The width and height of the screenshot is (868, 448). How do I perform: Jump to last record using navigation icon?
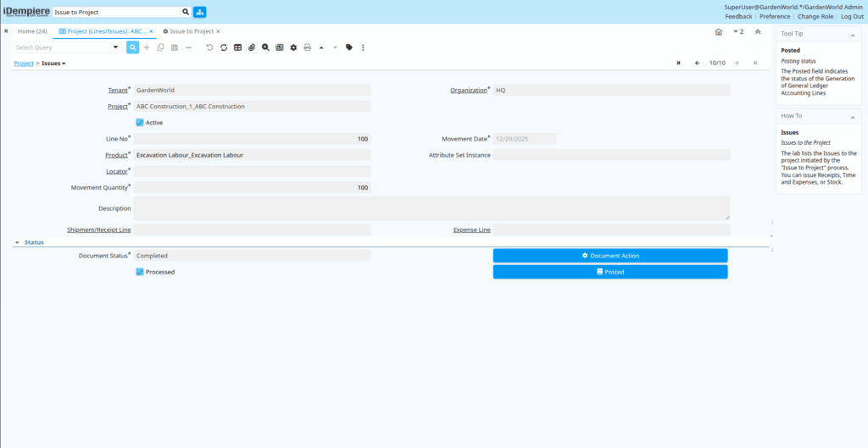(755, 63)
